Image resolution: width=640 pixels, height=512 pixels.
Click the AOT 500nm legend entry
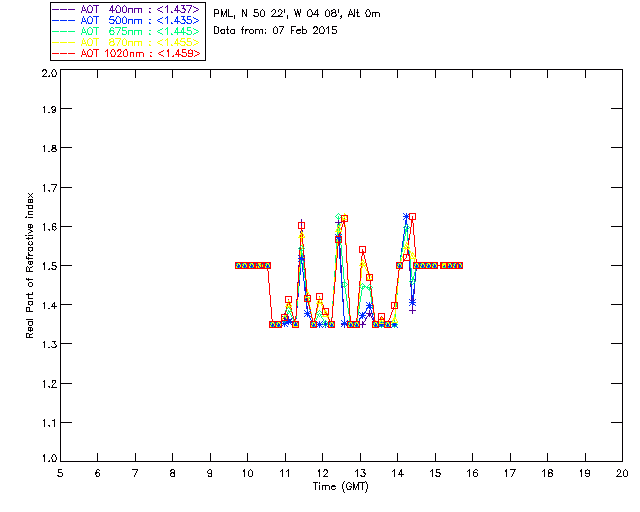click(x=127, y=20)
